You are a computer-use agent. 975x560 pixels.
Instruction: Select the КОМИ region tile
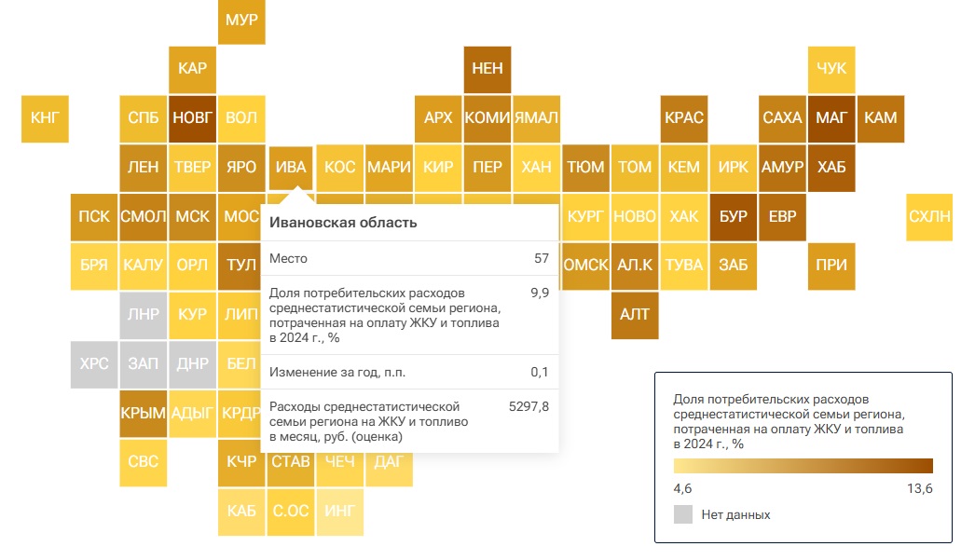coord(487,118)
